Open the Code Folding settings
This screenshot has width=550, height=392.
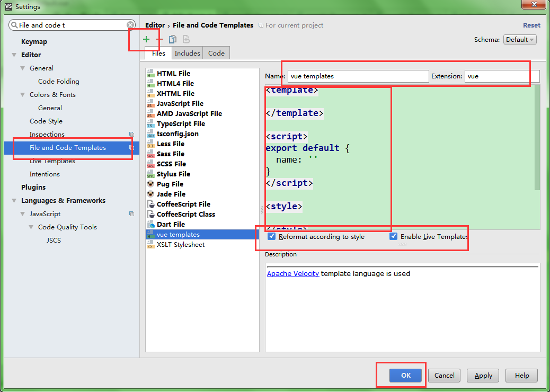click(59, 82)
